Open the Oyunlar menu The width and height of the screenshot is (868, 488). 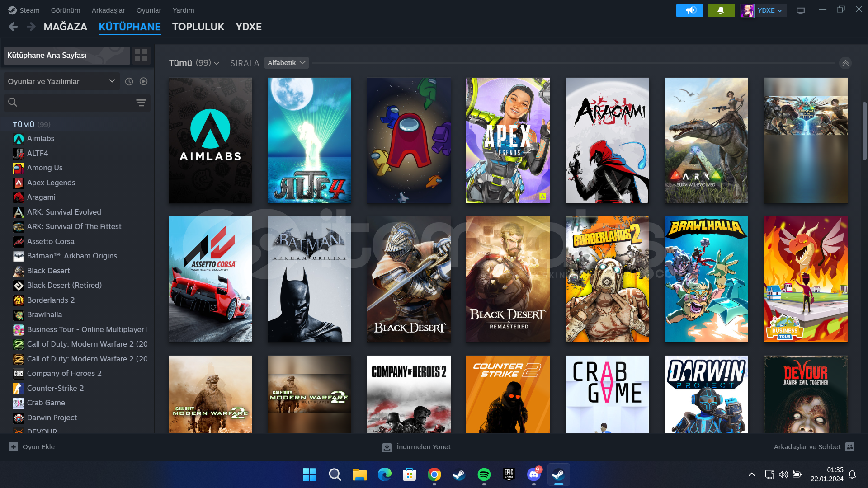pos(149,10)
